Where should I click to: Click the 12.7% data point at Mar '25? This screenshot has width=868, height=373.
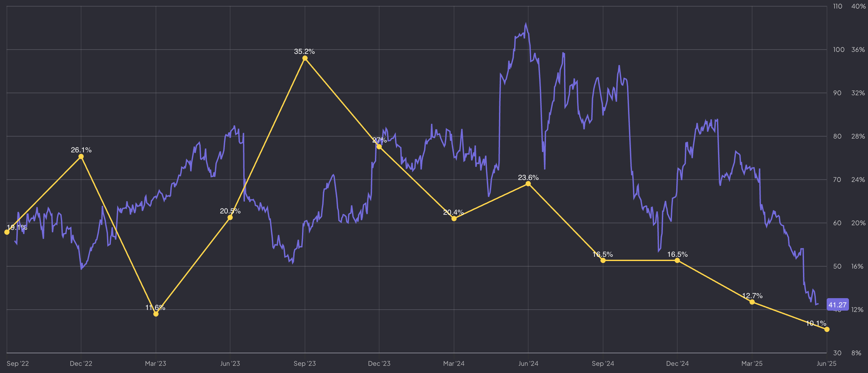coord(752,302)
